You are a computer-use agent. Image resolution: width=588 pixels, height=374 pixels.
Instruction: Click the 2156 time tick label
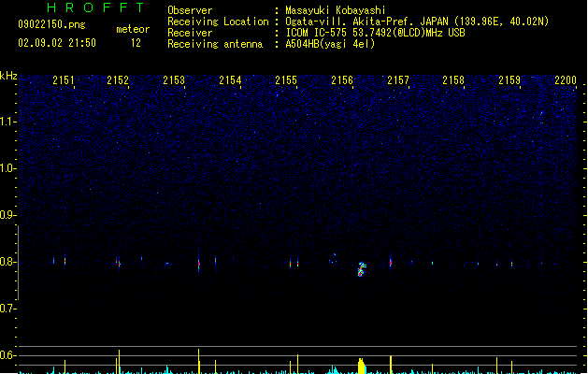coord(342,80)
